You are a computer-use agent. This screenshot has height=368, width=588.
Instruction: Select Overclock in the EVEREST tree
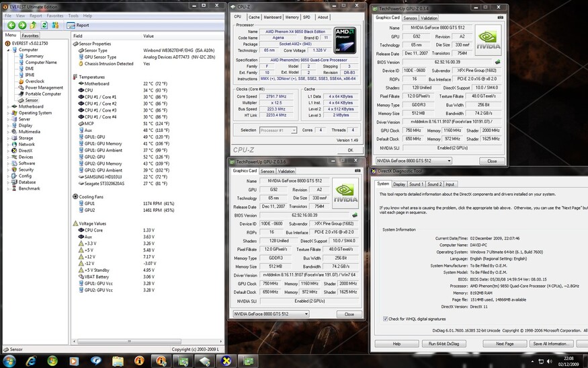34,81
